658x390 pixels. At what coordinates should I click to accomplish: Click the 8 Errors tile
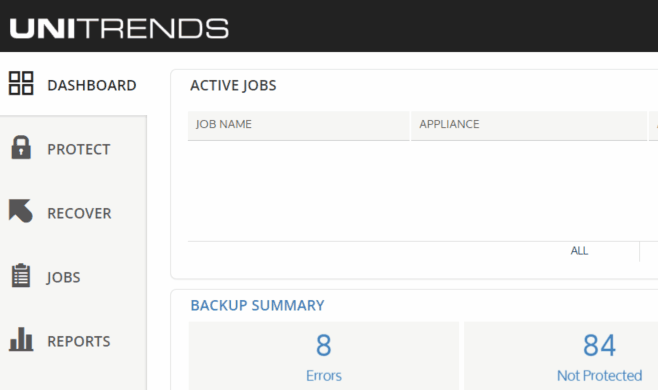point(324,356)
